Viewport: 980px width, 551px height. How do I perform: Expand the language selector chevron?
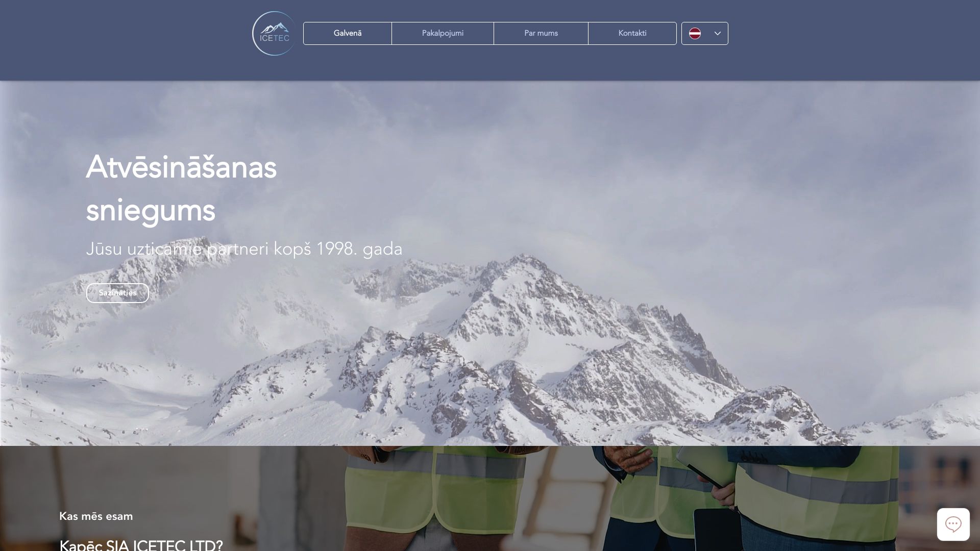pos(717,34)
